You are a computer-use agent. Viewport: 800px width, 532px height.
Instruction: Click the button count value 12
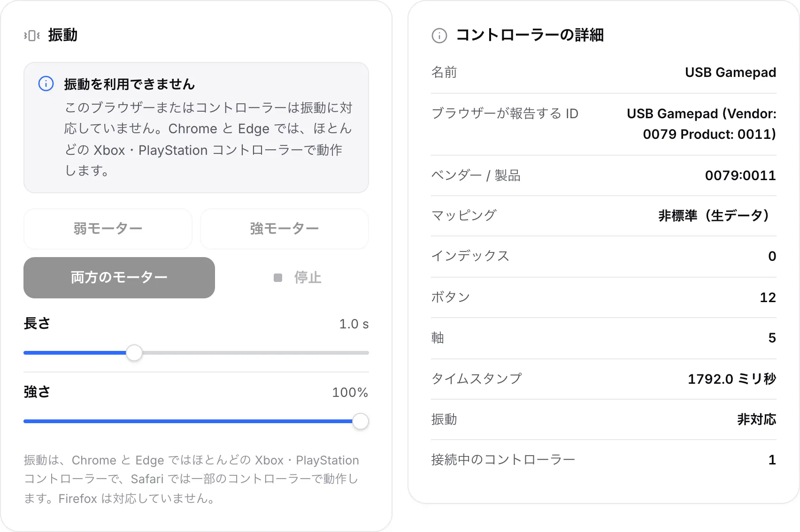pyautogui.click(x=768, y=297)
